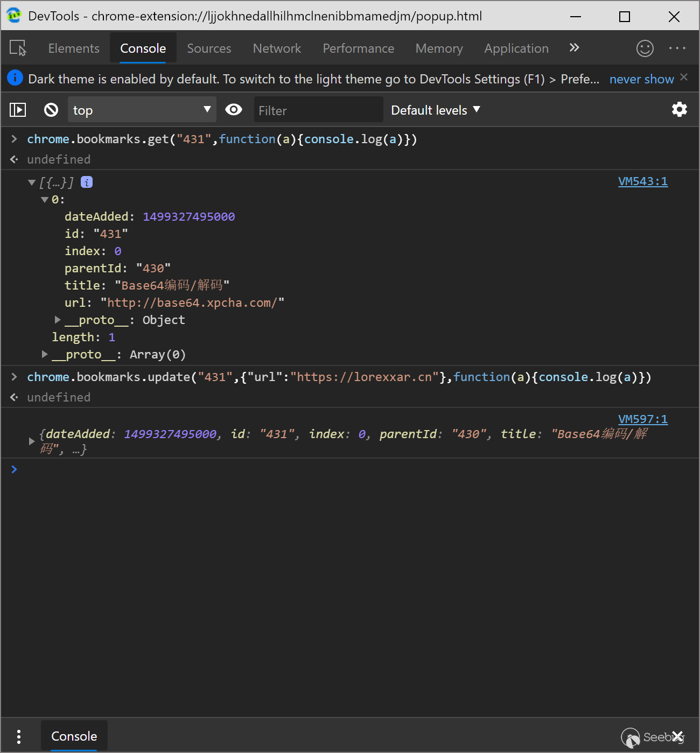Switch to the Network tab
Viewport: 700px width, 753px height.
point(277,48)
